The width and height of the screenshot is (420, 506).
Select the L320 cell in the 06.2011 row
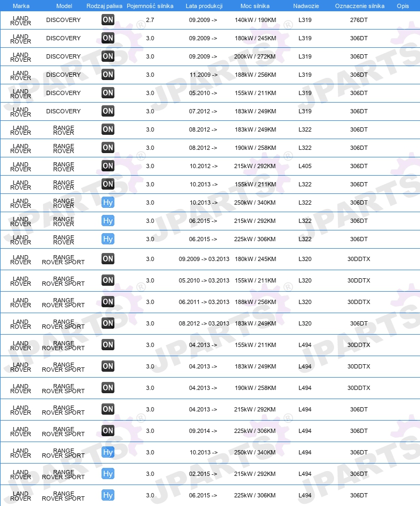pos(305,302)
